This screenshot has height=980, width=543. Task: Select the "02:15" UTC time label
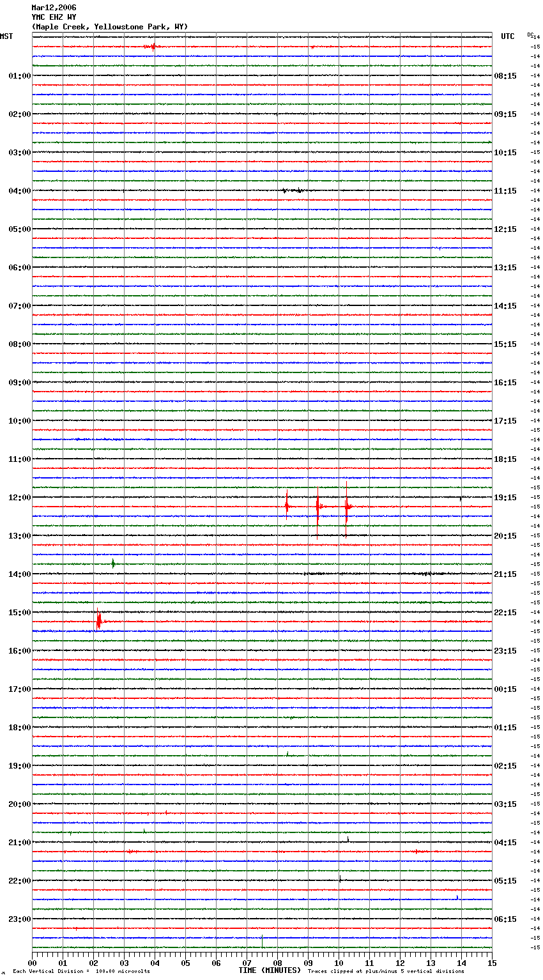[505, 766]
